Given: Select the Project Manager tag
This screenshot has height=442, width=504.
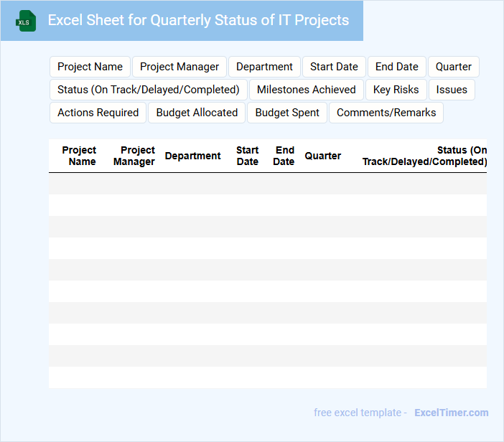Looking at the screenshot, I should pyautogui.click(x=179, y=67).
